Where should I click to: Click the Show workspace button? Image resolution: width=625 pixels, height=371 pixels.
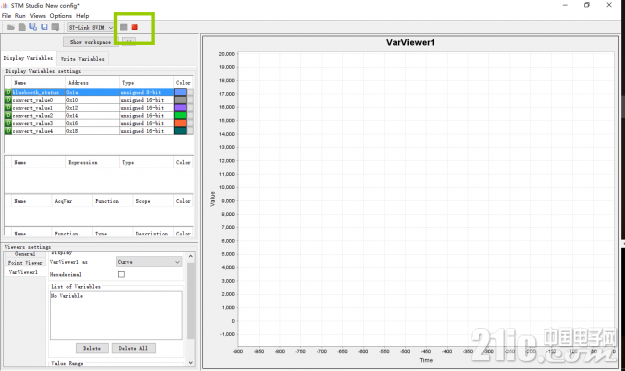point(90,41)
